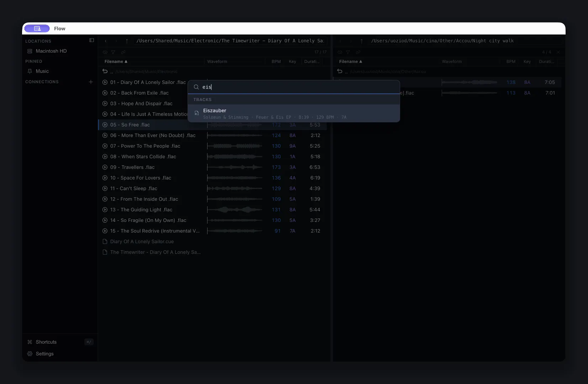Click the Settings gear icon in the sidebar

(30, 354)
